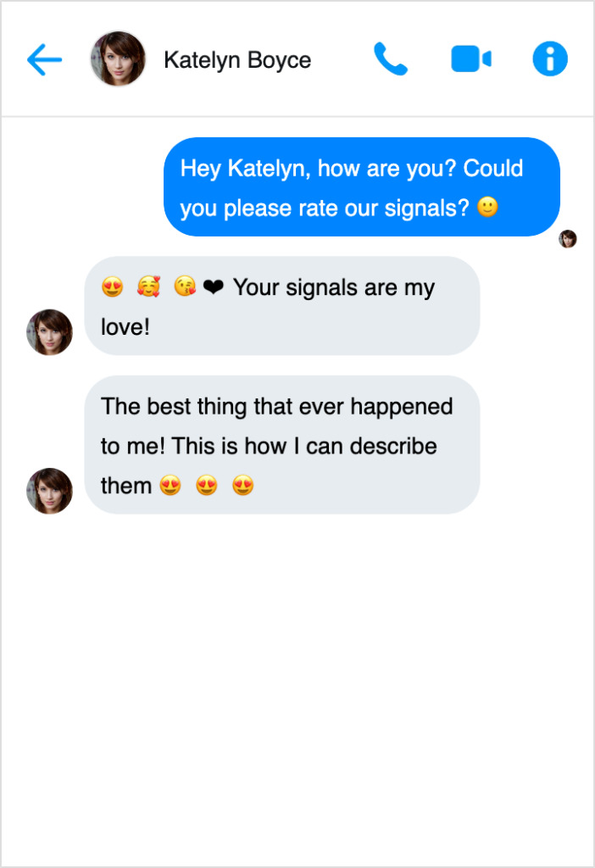Click the last heart-eyes emoji after "them"
Screen dimensions: 595x868
tap(243, 486)
